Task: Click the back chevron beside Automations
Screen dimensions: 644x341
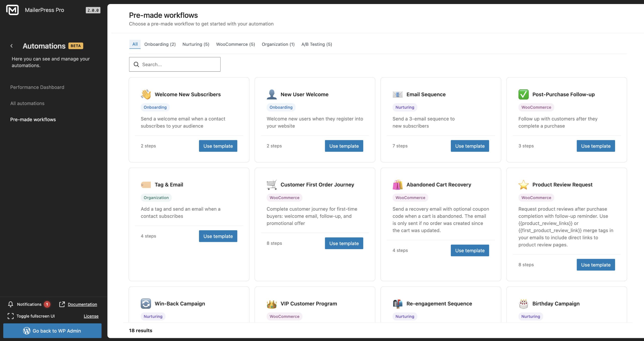Action: (x=12, y=46)
